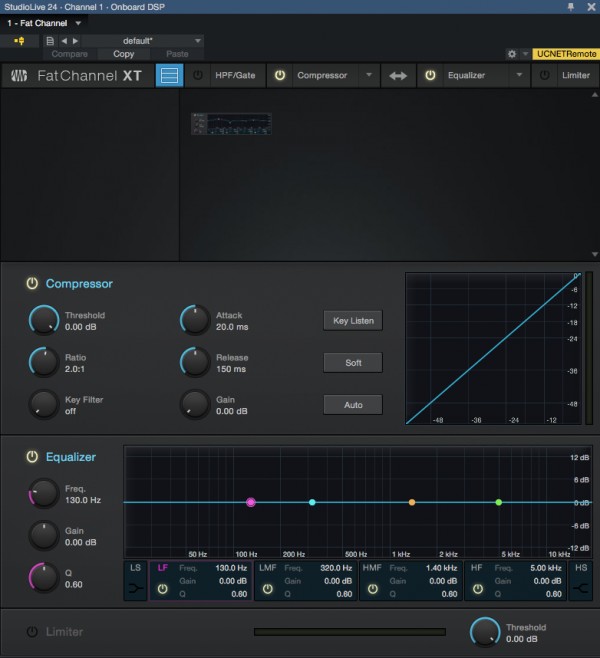Click the Attack knob
The height and width of the screenshot is (658, 600).
[x=195, y=321]
